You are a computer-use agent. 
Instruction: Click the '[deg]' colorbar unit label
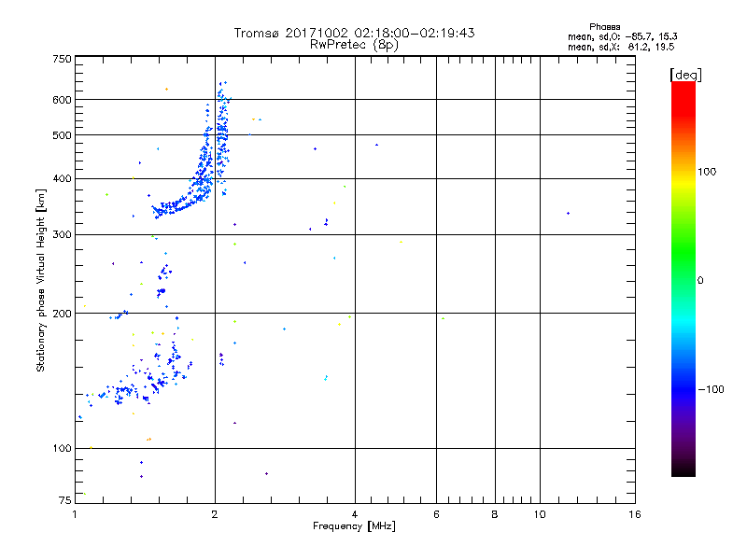click(685, 75)
